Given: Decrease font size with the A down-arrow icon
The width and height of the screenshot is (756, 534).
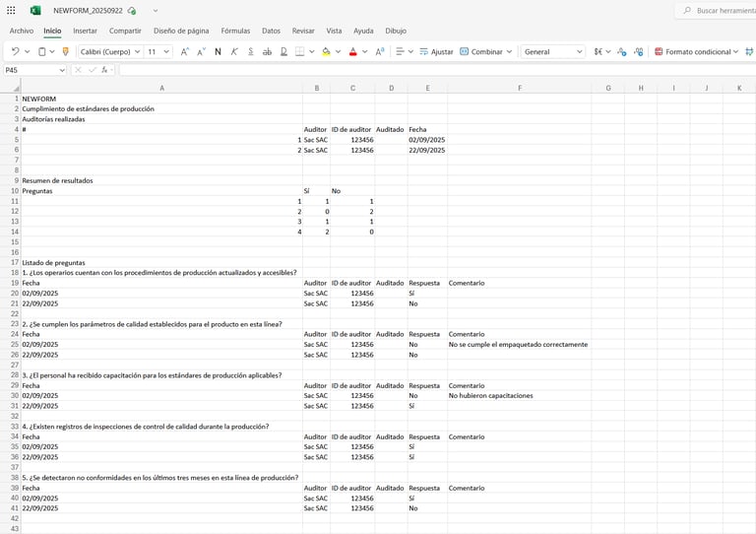Looking at the screenshot, I should [202, 51].
